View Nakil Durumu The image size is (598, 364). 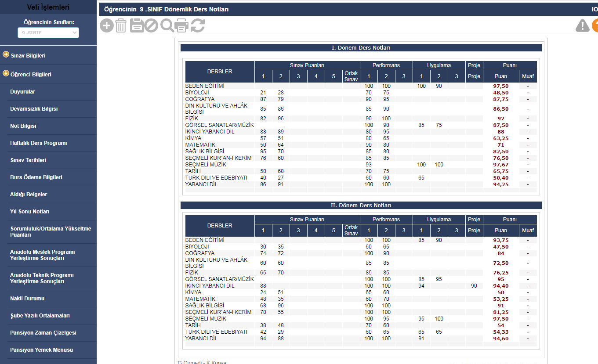[27, 299]
